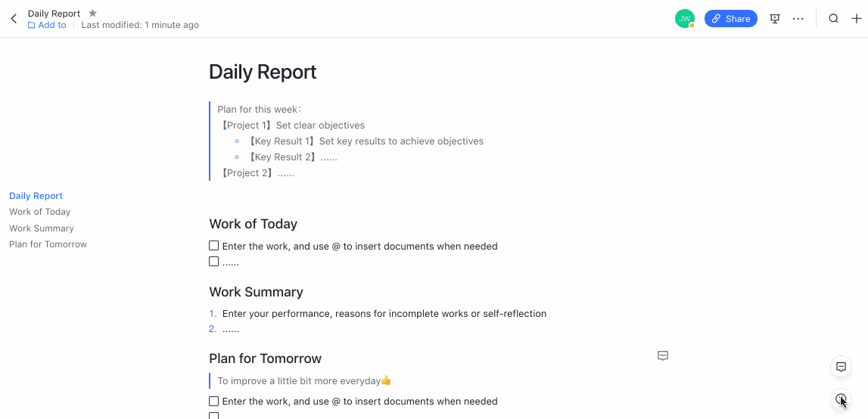Jump to Work Summary in outline
The height and width of the screenshot is (419, 868).
click(x=42, y=228)
